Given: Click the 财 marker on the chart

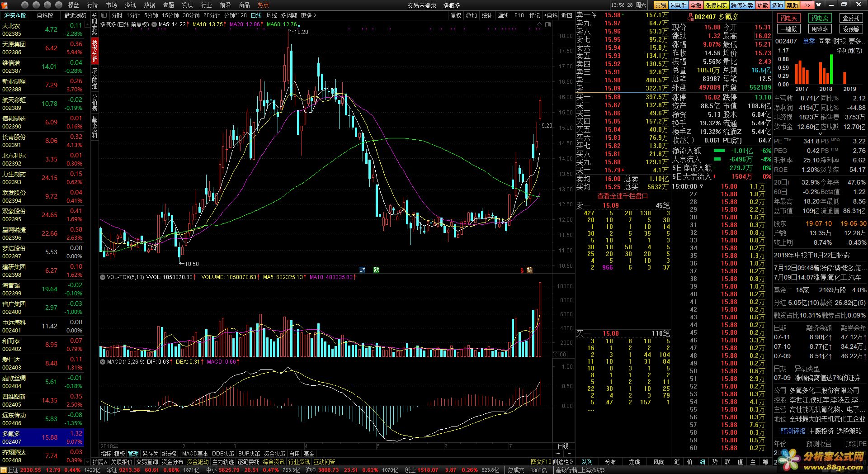Looking at the screenshot, I should [x=362, y=270].
